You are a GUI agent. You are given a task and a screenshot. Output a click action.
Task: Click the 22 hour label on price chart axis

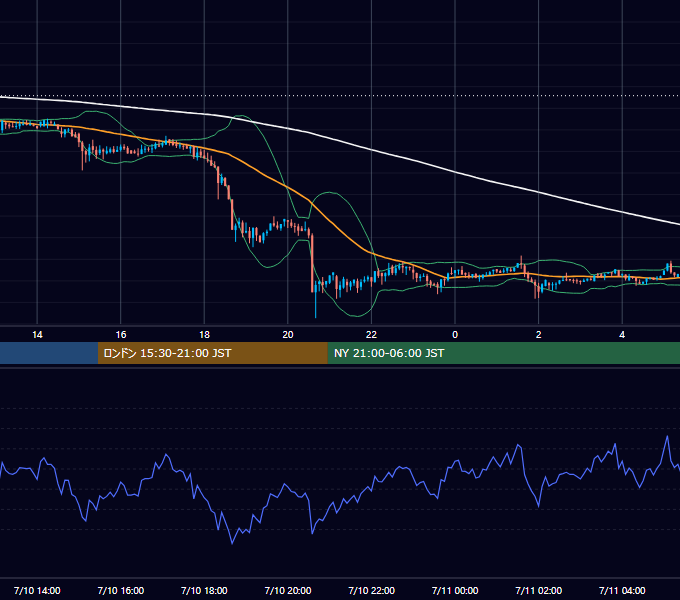[x=371, y=335]
